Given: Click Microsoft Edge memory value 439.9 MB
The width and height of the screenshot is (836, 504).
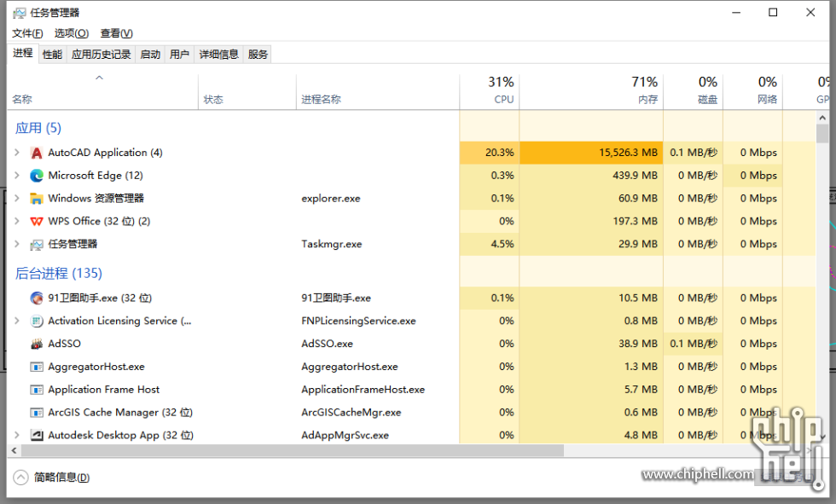Looking at the screenshot, I should (x=635, y=176).
